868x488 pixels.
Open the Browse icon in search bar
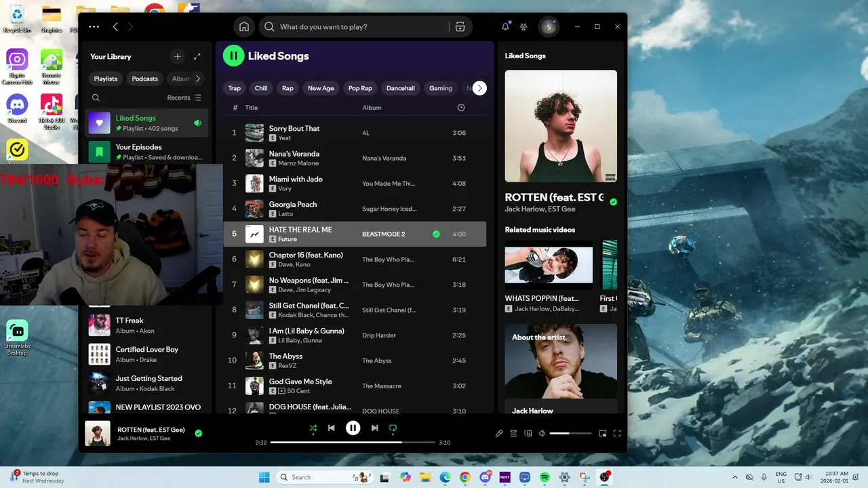[x=460, y=26]
